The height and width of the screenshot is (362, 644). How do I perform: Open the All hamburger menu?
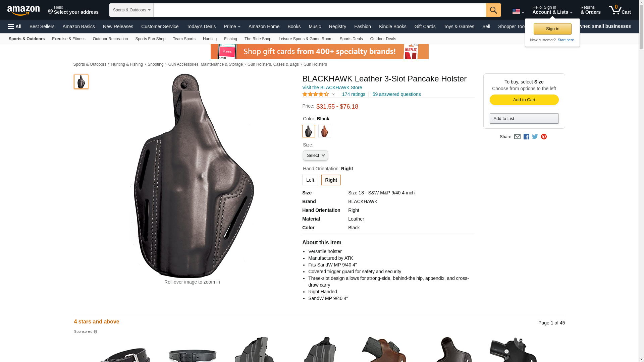(15, 26)
